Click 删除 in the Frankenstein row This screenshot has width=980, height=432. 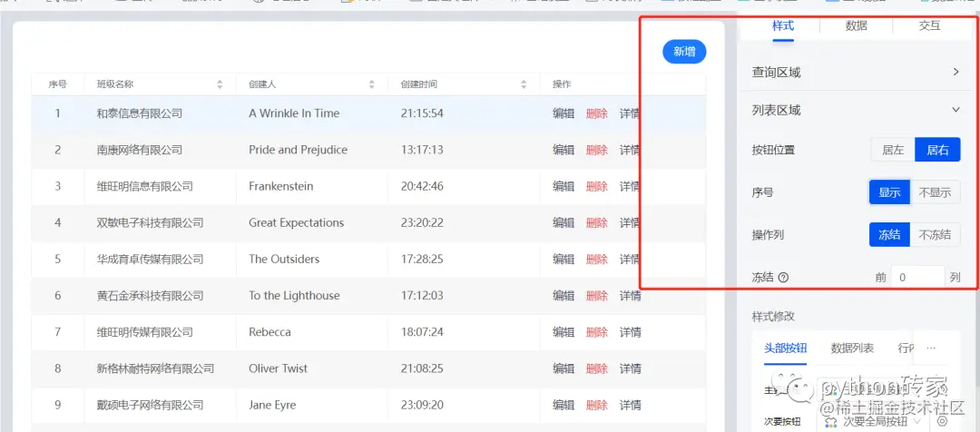(x=597, y=186)
